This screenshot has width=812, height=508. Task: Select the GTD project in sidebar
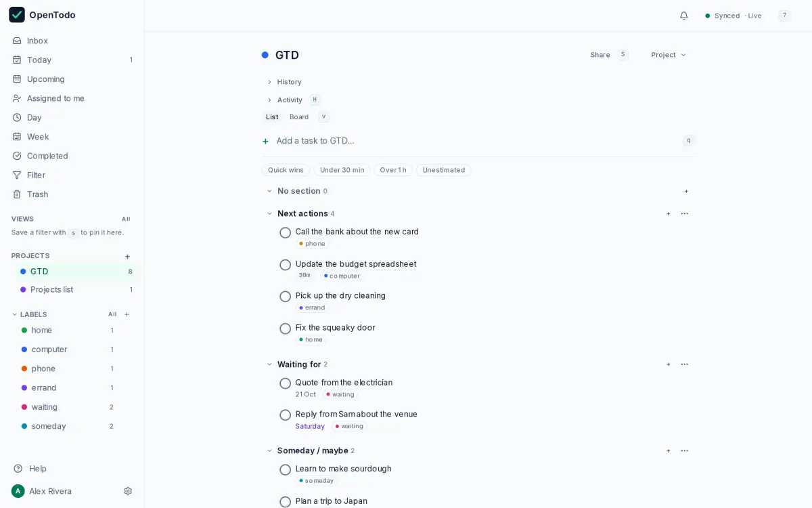(76, 272)
